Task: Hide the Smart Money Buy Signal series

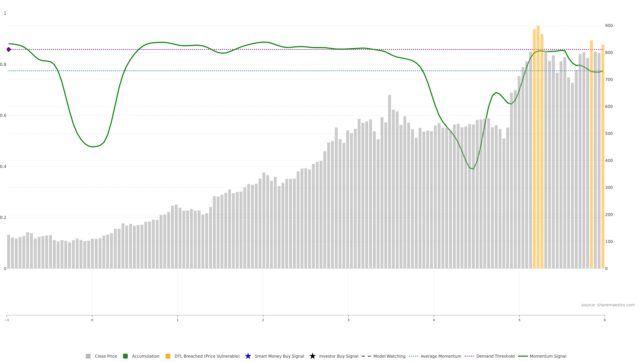Action: [x=279, y=356]
